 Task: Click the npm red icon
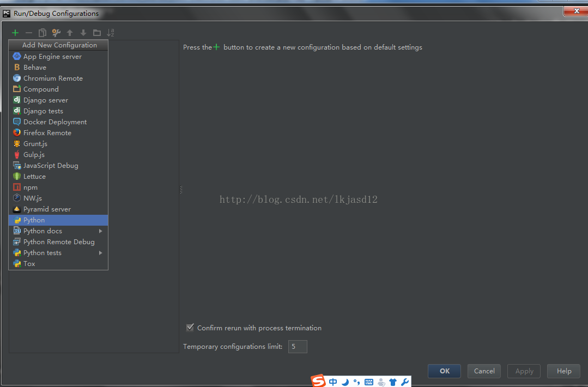pos(17,187)
